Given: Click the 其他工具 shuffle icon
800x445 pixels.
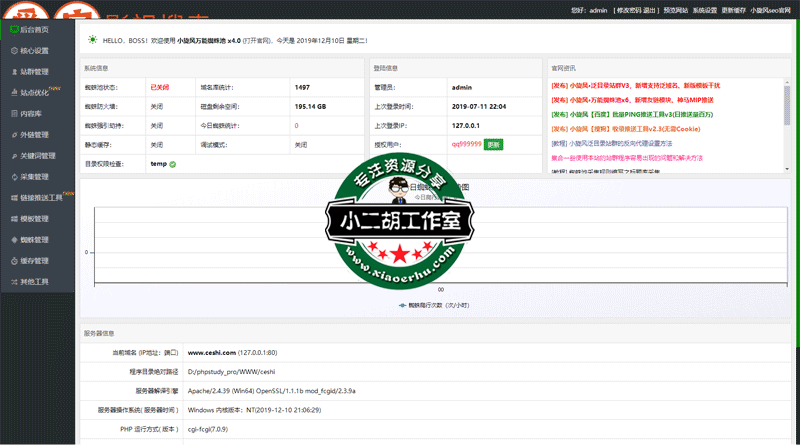Looking at the screenshot, I should point(12,282).
